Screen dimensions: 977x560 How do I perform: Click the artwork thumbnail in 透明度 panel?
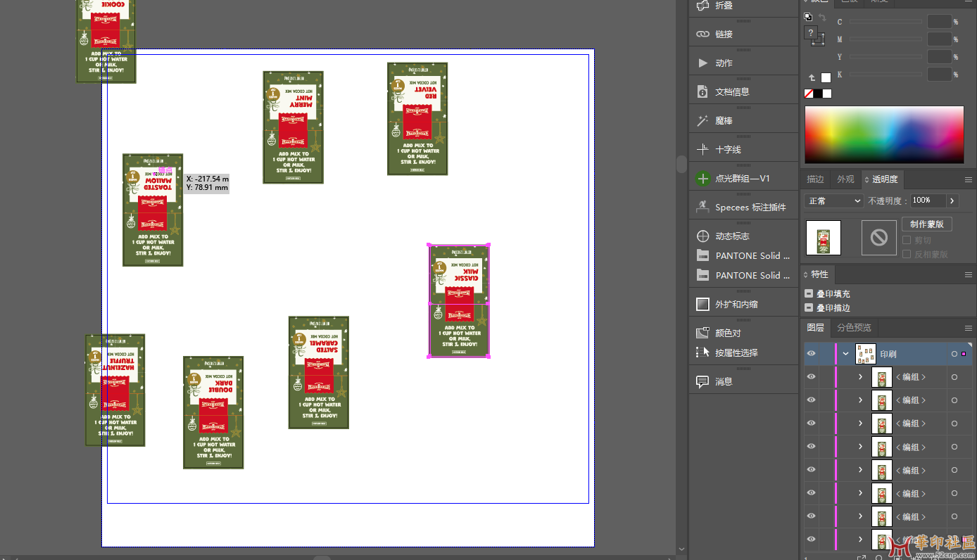824,238
